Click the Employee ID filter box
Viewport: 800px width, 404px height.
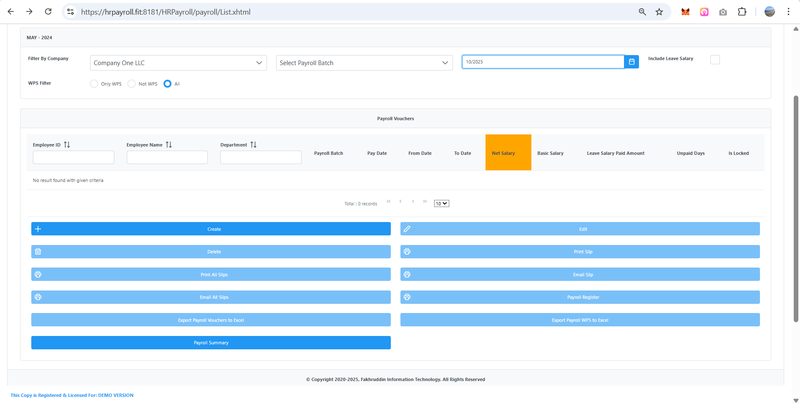coord(73,157)
